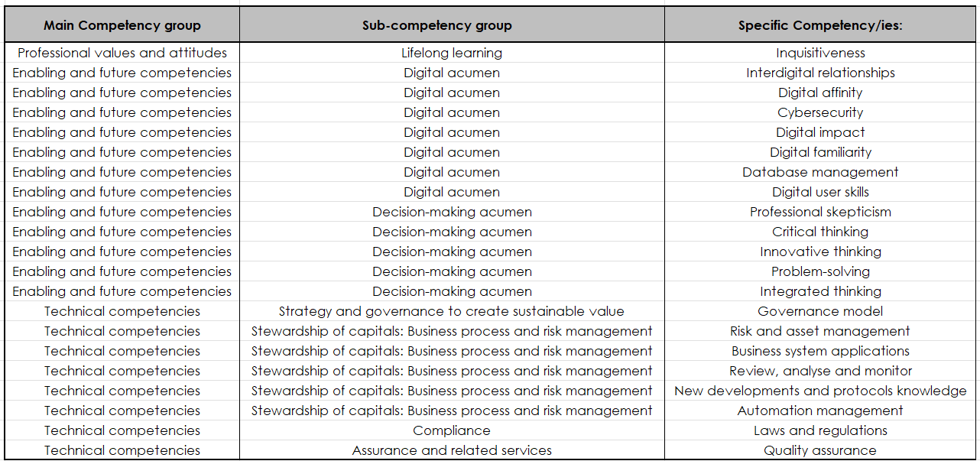Select Strategy and governance sub-competency cell

point(452,311)
